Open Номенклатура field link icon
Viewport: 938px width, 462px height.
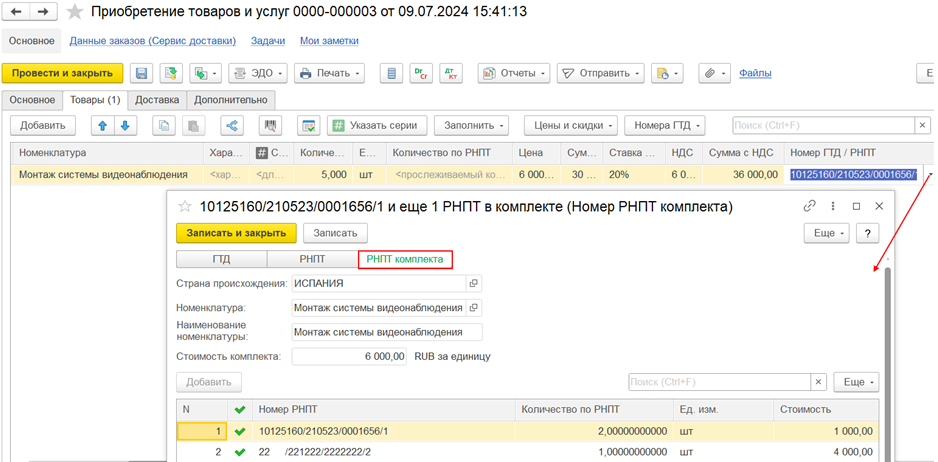[x=474, y=308]
